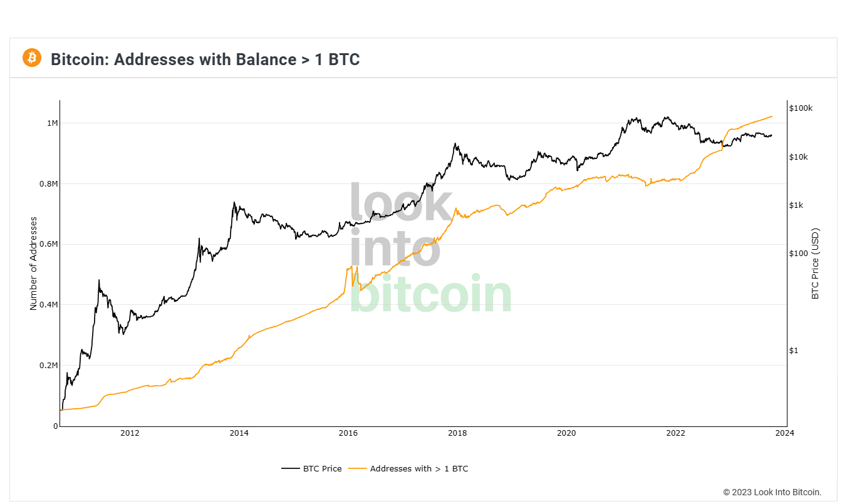The width and height of the screenshot is (847, 504).
Task: Click the 1M left axis label
Action: click(52, 123)
